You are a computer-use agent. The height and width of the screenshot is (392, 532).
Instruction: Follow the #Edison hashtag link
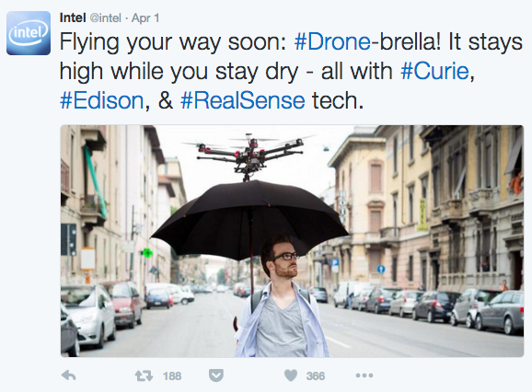tap(102, 101)
